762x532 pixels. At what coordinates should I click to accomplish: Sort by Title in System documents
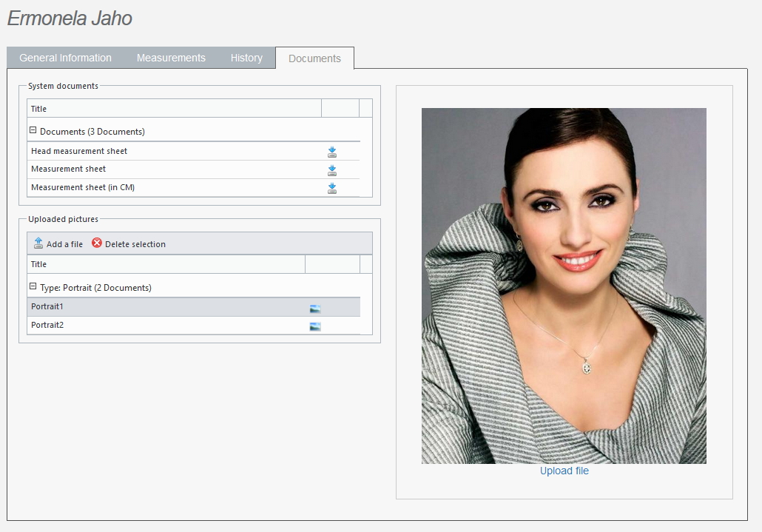(174, 108)
